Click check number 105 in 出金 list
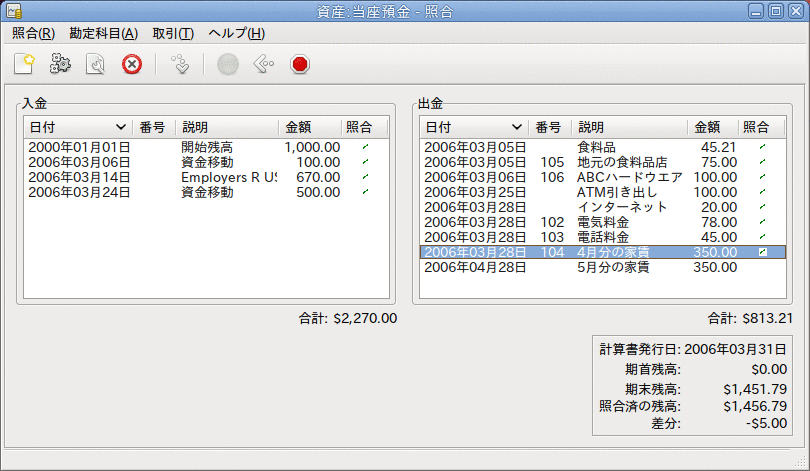 552,162
